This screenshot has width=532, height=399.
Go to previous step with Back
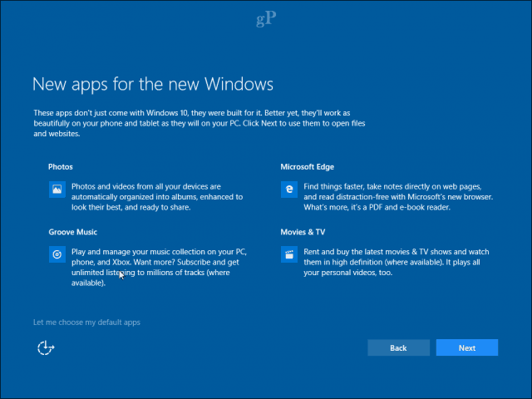pyautogui.click(x=399, y=347)
